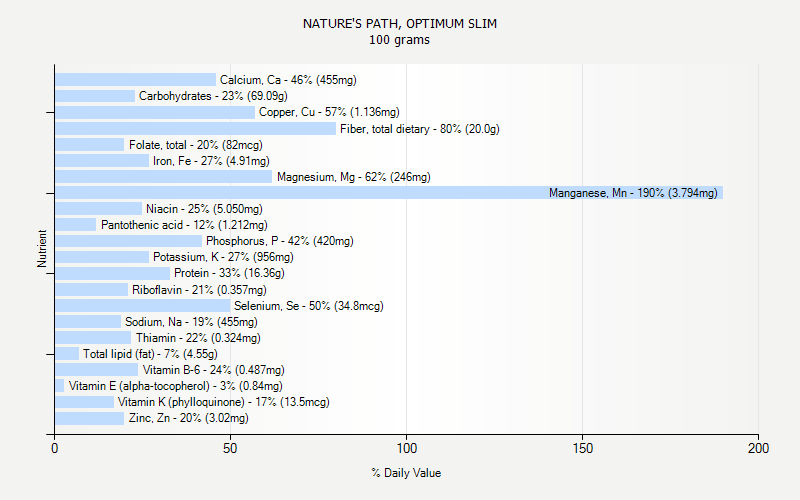Screen dimensions: 800x500
Task: Click the Protein - 33% label
Action: (x=229, y=273)
